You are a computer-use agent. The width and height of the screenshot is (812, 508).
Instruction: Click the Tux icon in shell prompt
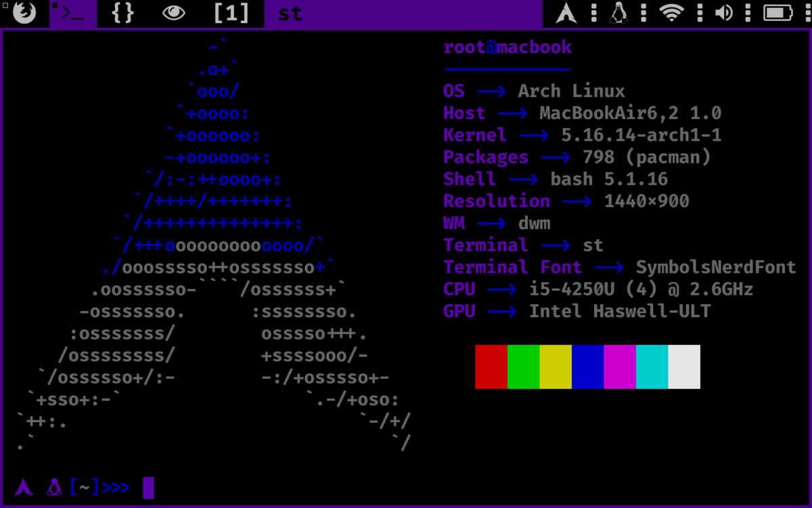pyautogui.click(x=55, y=486)
